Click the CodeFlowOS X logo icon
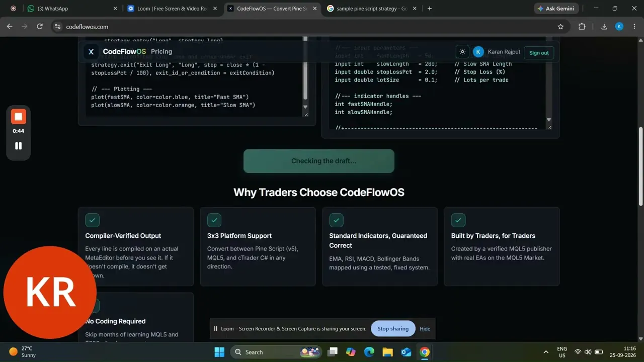Viewport: 644px width, 362px height. click(x=91, y=51)
